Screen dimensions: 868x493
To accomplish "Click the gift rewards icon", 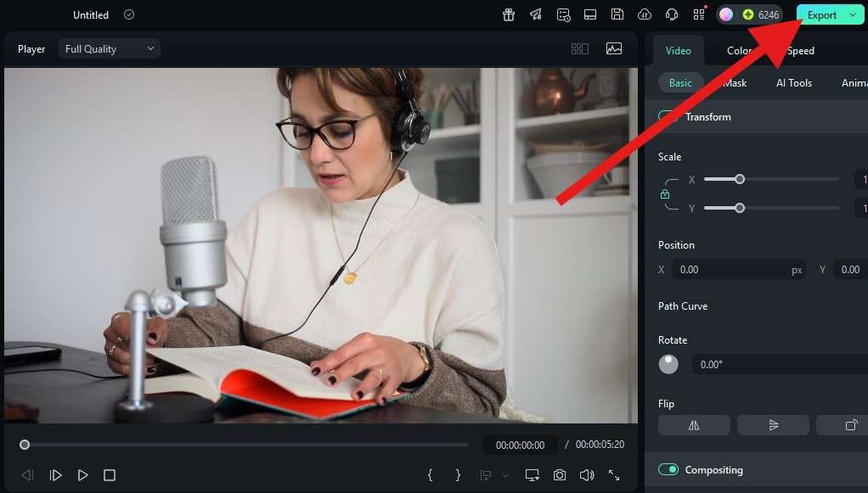I will [508, 15].
